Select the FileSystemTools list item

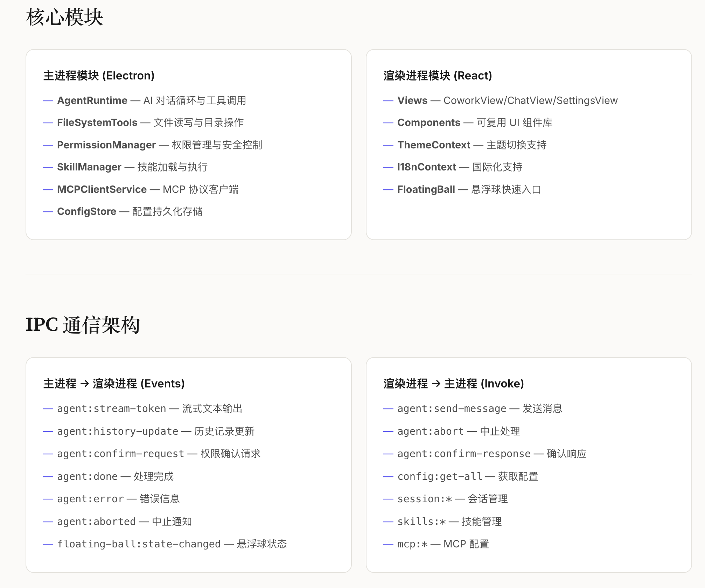pyautogui.click(x=97, y=122)
